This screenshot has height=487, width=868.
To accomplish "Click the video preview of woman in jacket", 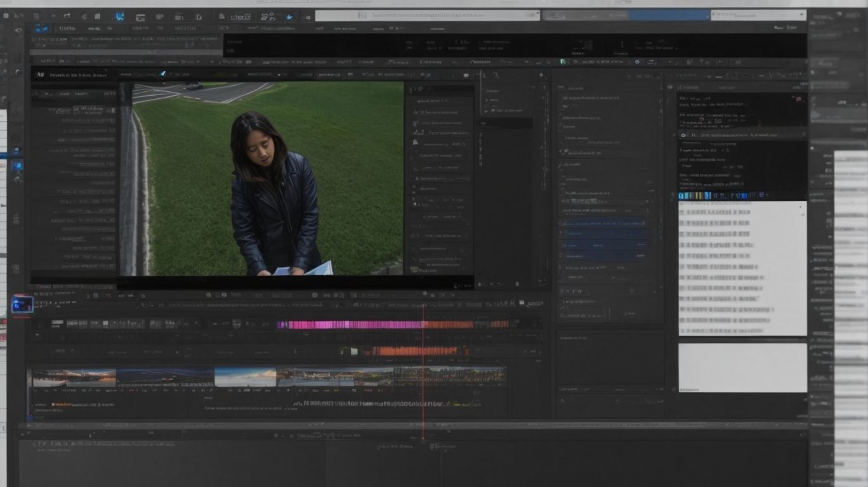I will coord(261,179).
